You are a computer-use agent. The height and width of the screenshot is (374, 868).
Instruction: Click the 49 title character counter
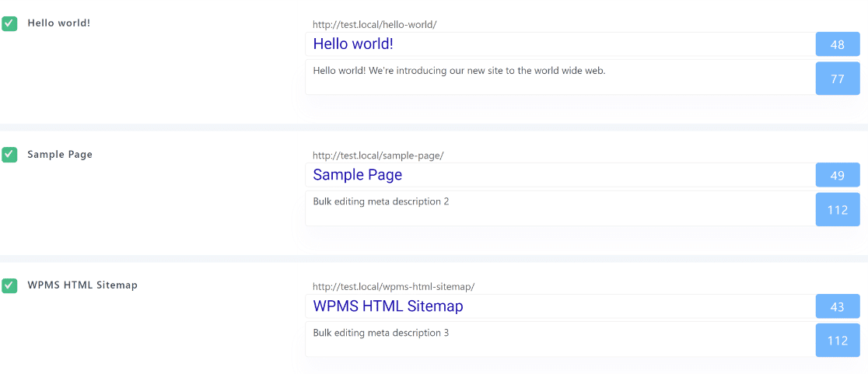pyautogui.click(x=838, y=176)
